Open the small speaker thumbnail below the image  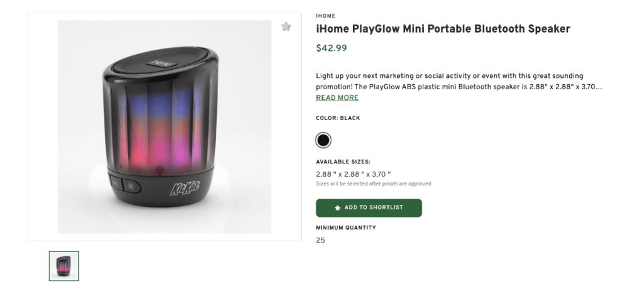(64, 266)
